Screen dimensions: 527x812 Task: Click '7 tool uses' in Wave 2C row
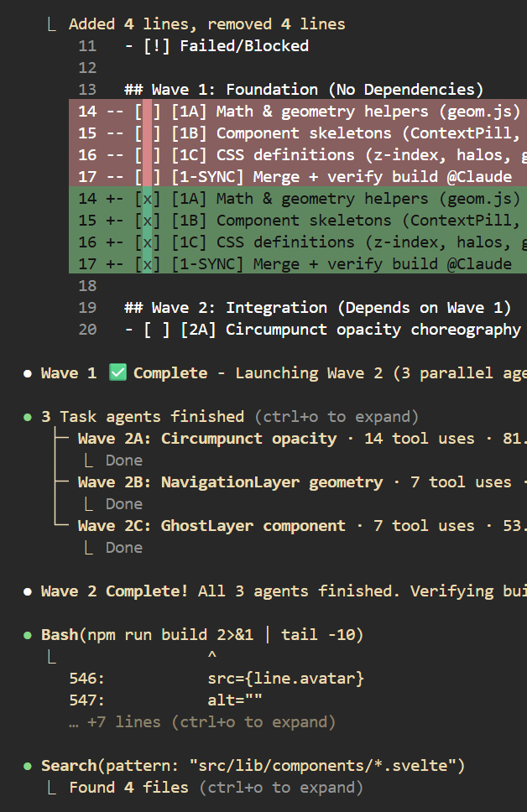coord(424,526)
